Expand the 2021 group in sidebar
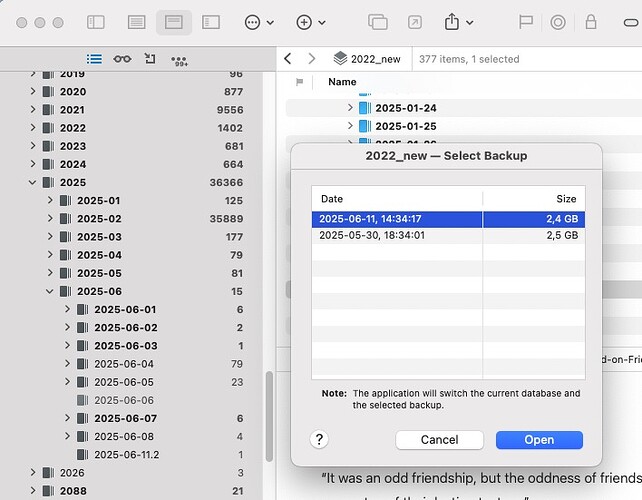This screenshot has height=500, width=642. [x=33, y=109]
